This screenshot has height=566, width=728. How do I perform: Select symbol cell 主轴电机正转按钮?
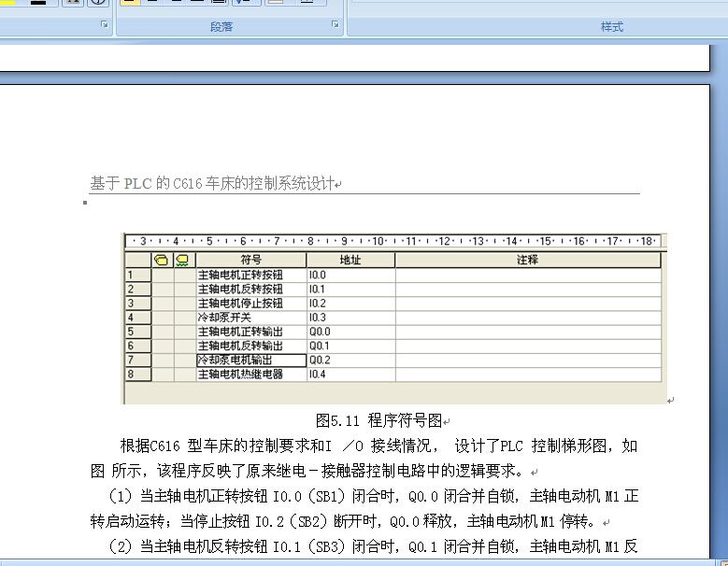coord(251,276)
